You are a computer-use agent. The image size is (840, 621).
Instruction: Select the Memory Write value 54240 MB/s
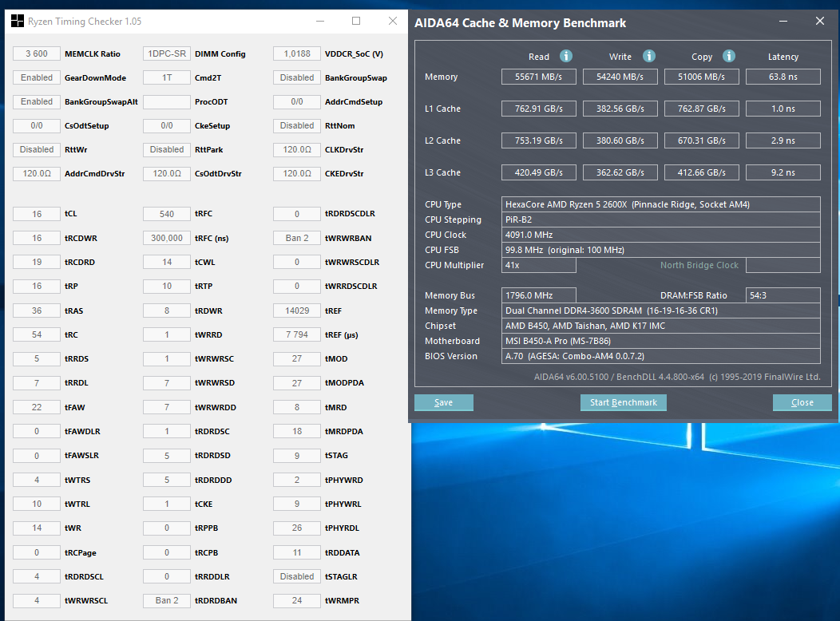point(620,77)
